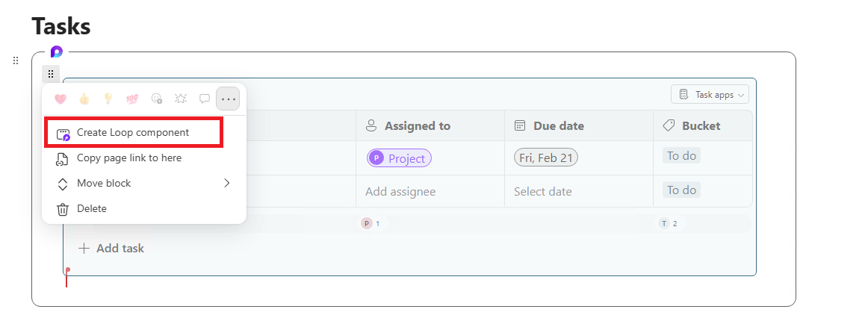Click the Fri, Feb 21 due date
This screenshot has width=868, height=321.
tap(546, 158)
